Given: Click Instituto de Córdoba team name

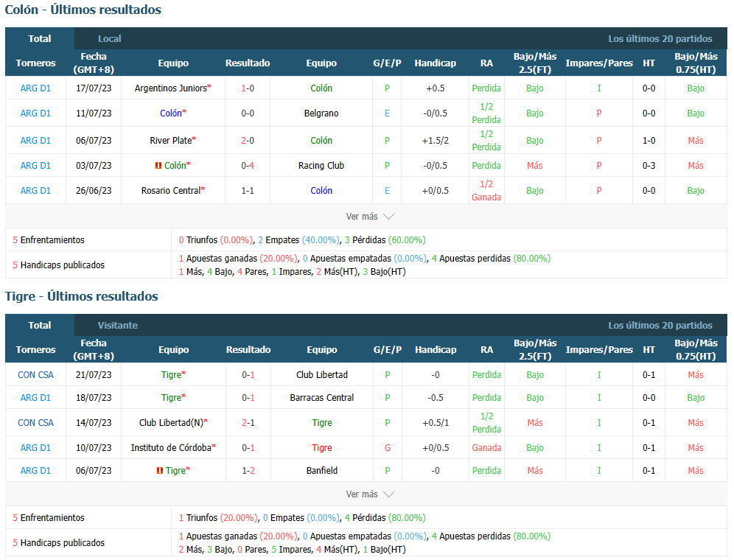Looking at the screenshot, I should (171, 447).
